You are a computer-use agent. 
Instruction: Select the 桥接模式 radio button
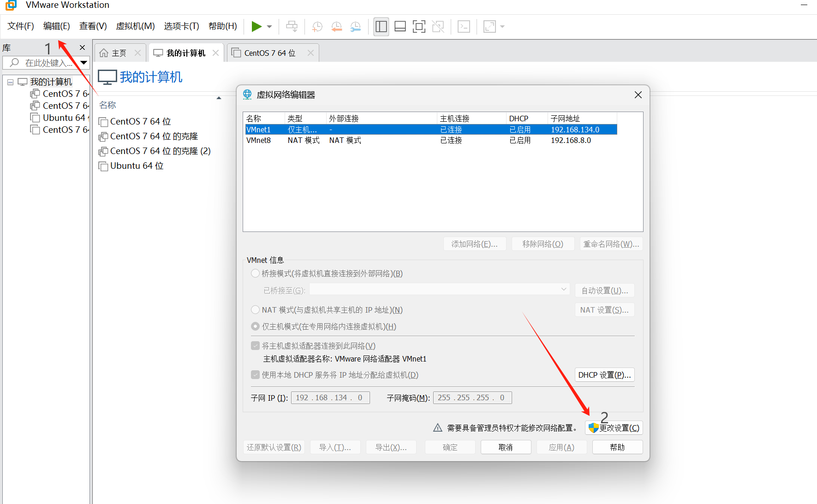pos(255,273)
